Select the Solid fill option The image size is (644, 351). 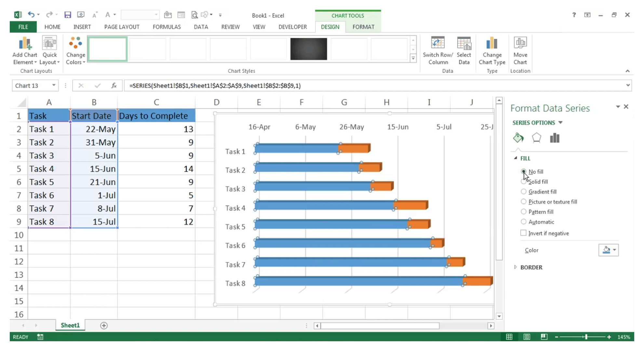pyautogui.click(x=524, y=182)
